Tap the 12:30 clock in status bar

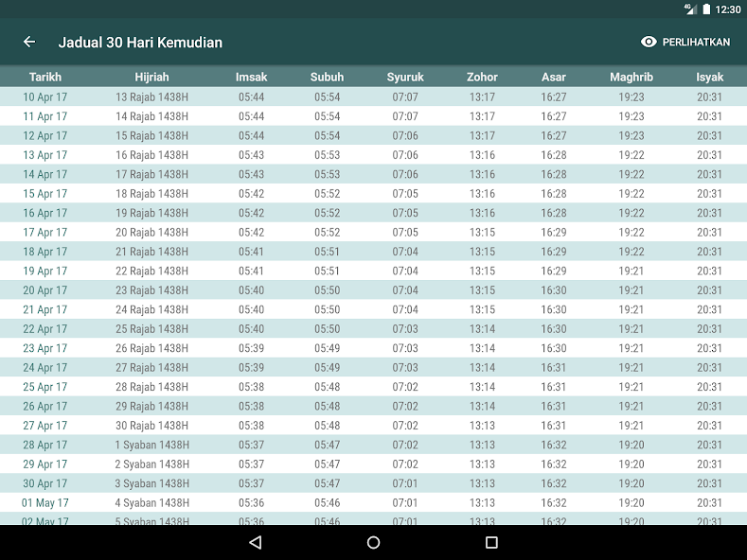point(728,9)
